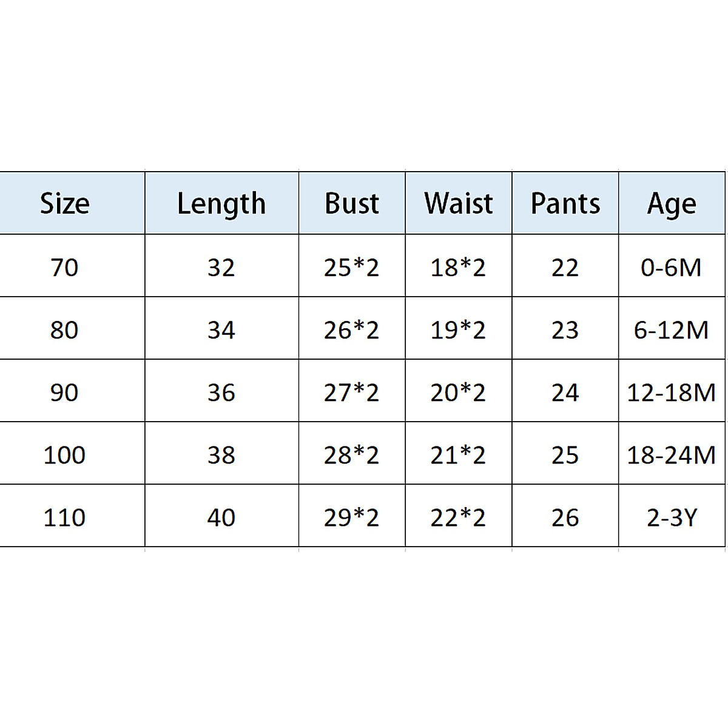Image resolution: width=728 pixels, height=728 pixels.
Task: Select the pants value 26 cell
Action: 565,517
